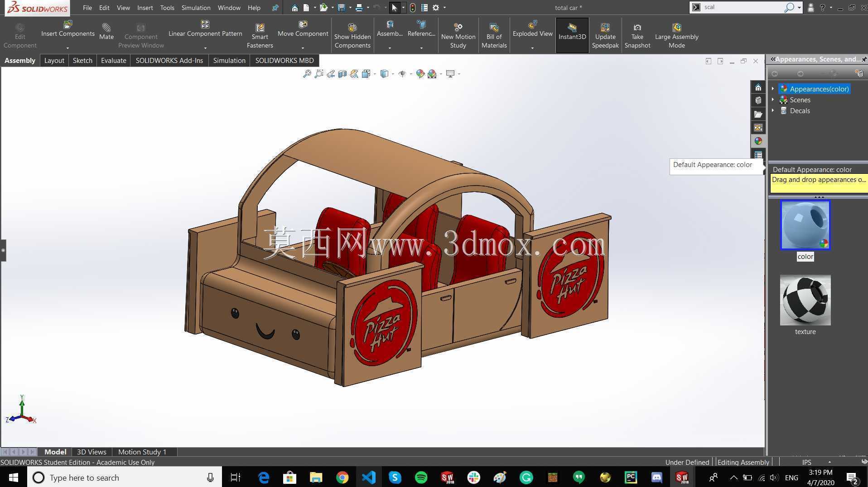Toggle Instant3D mode
868x487 pixels.
[572, 35]
